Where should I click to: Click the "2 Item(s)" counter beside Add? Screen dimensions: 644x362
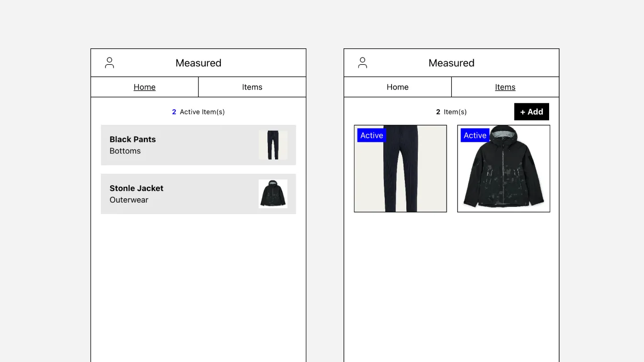coord(451,112)
